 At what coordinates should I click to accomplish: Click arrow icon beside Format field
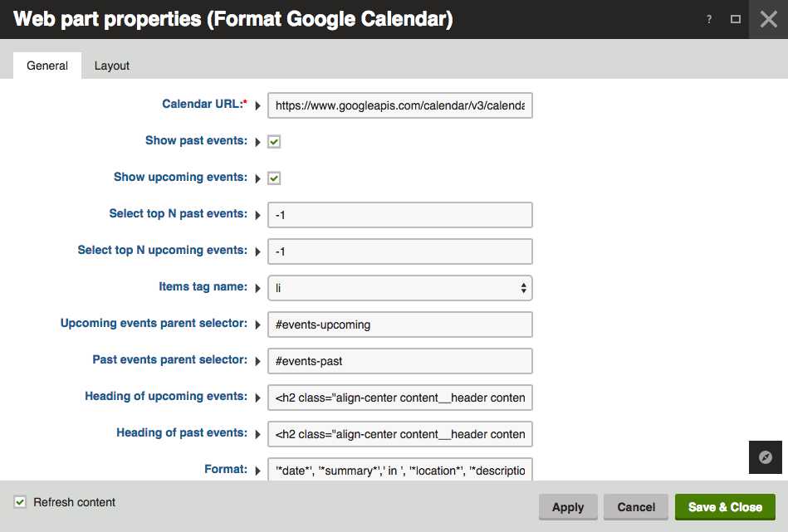(257, 471)
